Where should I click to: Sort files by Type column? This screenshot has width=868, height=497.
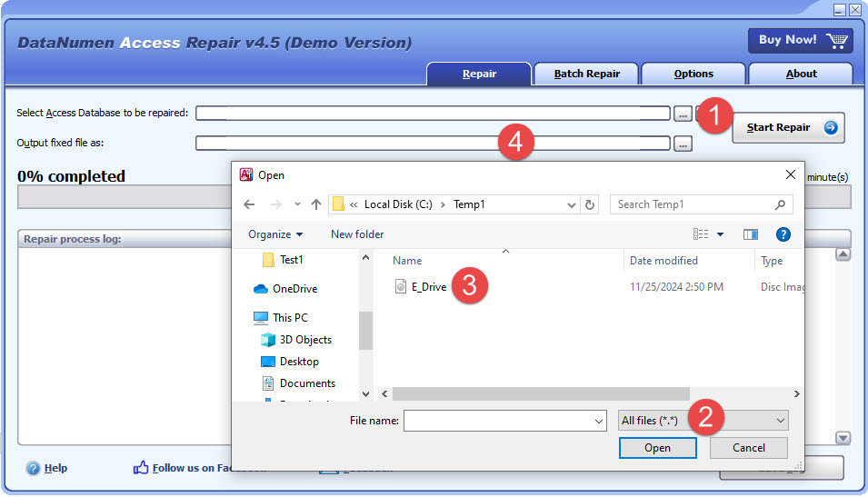(x=771, y=261)
